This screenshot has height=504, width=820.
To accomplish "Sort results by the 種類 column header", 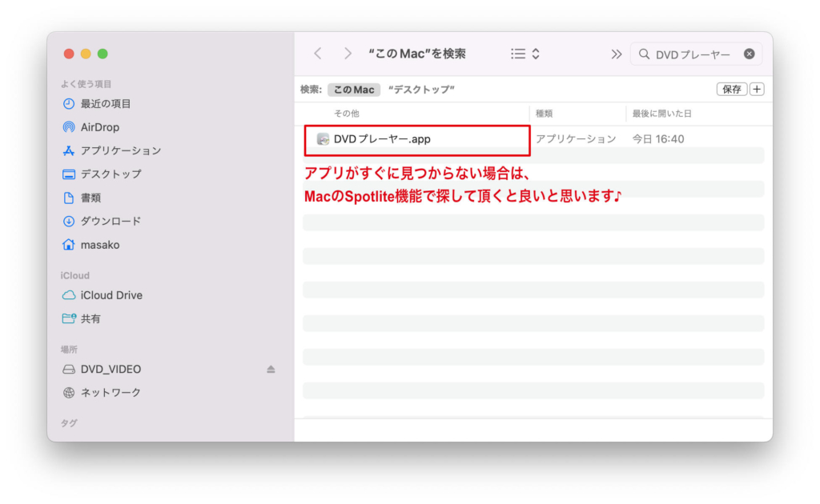I will click(545, 113).
